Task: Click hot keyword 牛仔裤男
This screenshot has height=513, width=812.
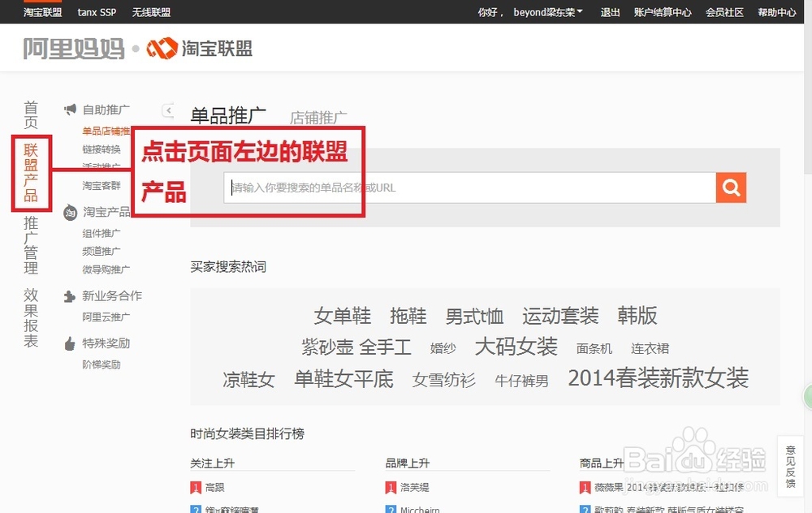Action: click(521, 381)
